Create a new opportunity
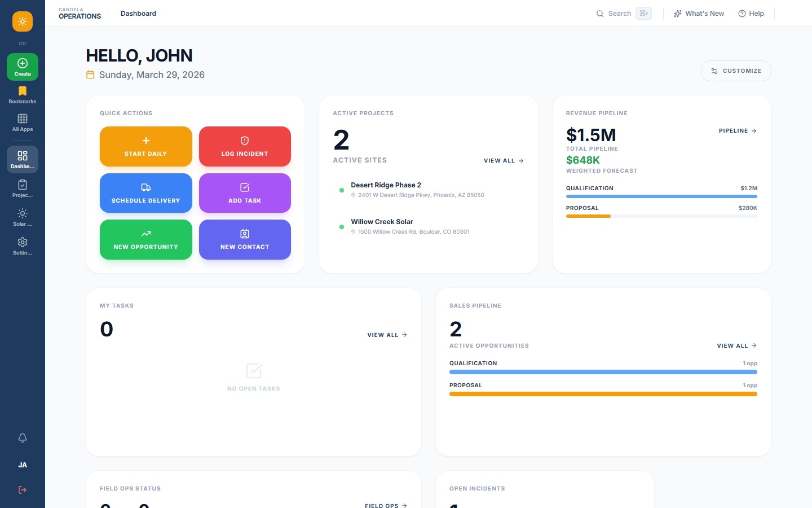The image size is (812, 508). click(x=146, y=239)
